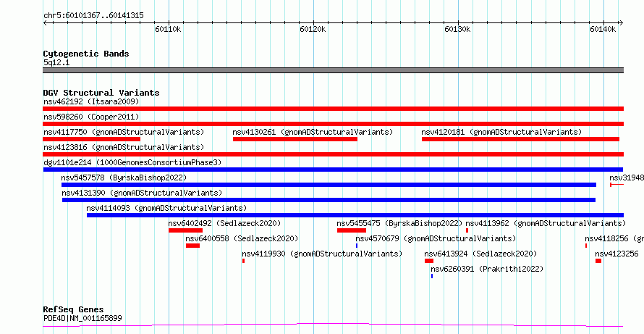The width and height of the screenshot is (644, 334).
Task: Click 'nsv6260391 (Prakrithi2022)' label
Action: 487,269
